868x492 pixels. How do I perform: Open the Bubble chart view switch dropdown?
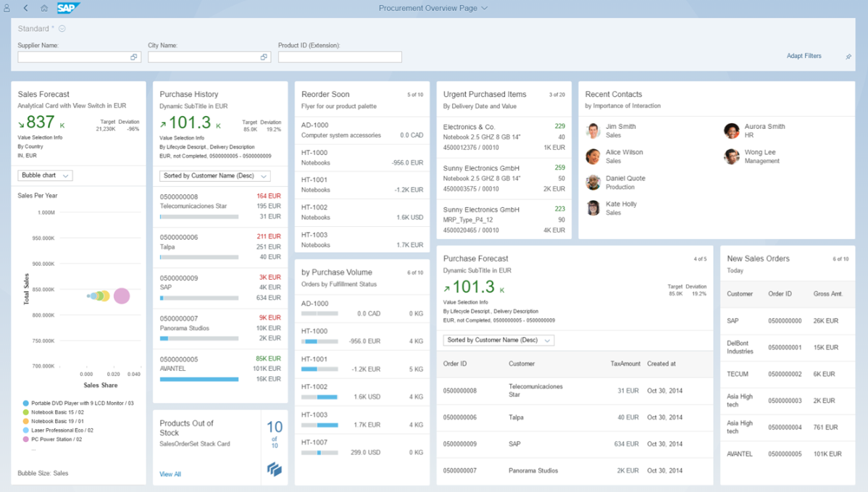(x=45, y=175)
